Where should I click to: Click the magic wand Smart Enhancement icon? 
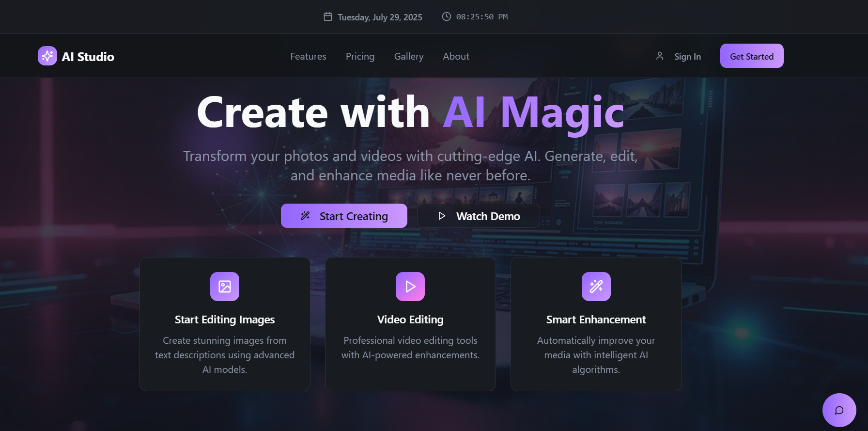click(596, 287)
